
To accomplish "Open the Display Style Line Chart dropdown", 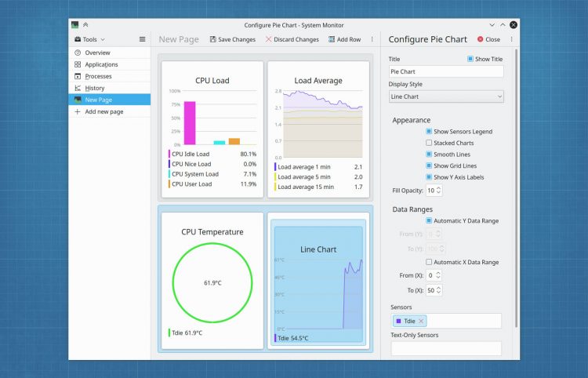I will click(446, 96).
